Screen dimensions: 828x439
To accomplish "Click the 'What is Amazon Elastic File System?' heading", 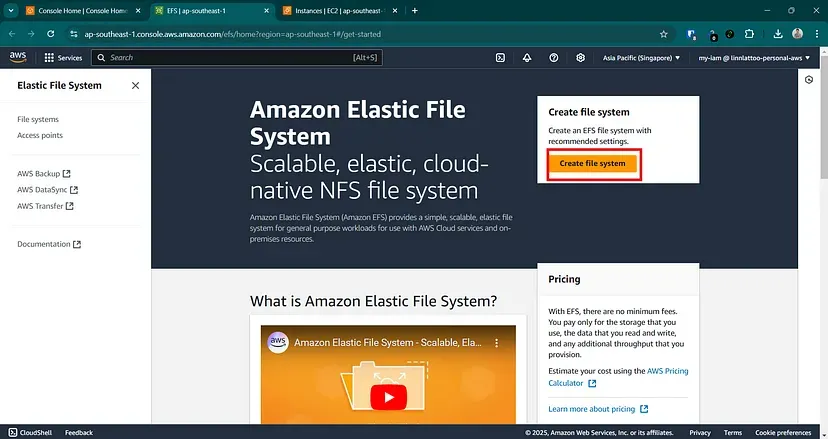I will (x=373, y=301).
